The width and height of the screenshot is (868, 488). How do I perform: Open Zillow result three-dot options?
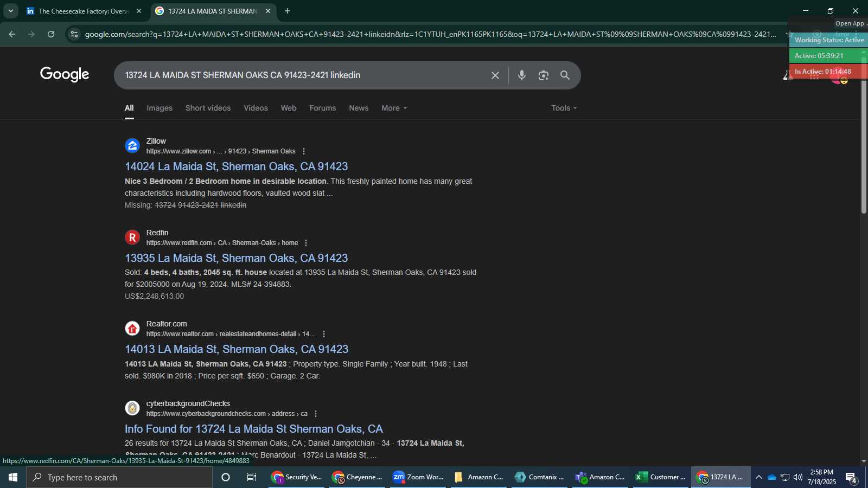click(304, 151)
